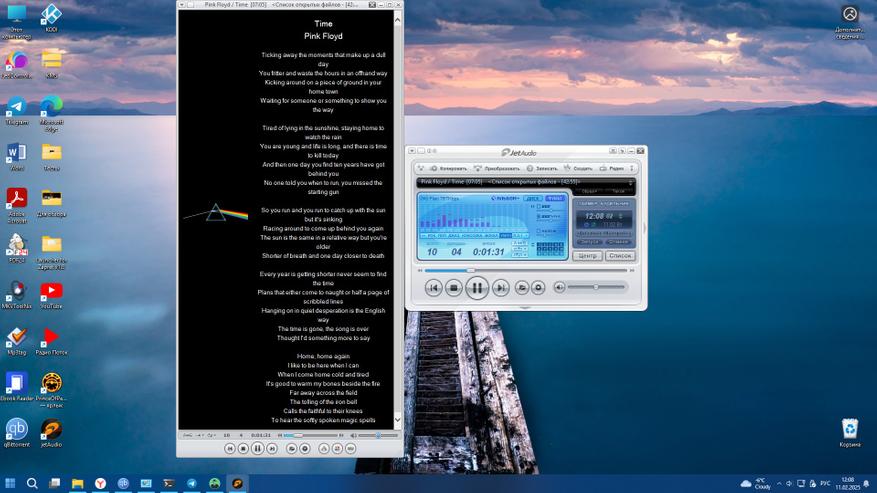The image size is (877, 493).
Task: Expand the bottom drawer arrow under JetAudio window
Action: 525,308
